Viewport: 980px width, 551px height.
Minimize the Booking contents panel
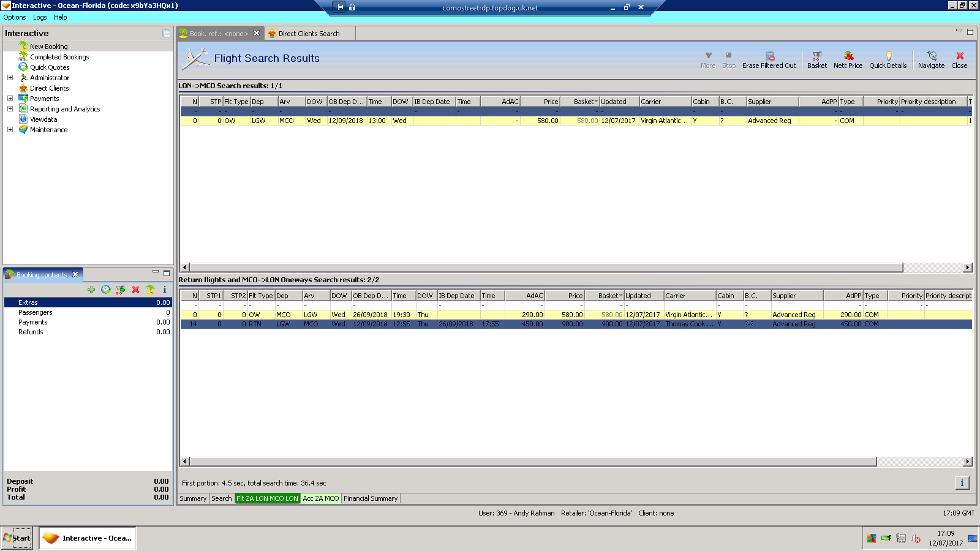click(155, 272)
